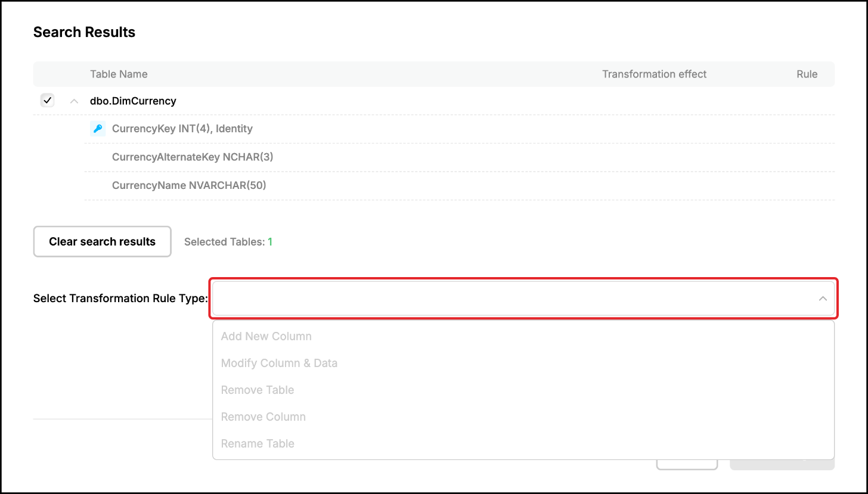Click the primary key icon beside CurrencyKey
The width and height of the screenshot is (868, 494).
pyautogui.click(x=98, y=129)
